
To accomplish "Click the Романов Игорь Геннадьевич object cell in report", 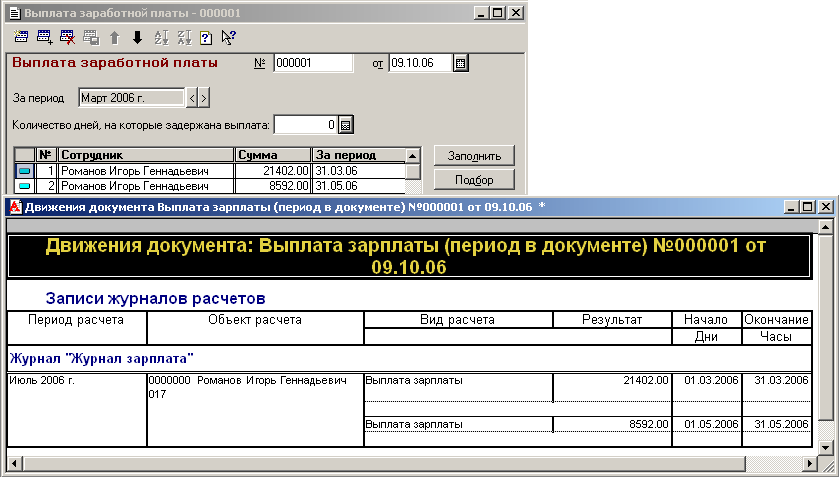I will (x=255, y=410).
